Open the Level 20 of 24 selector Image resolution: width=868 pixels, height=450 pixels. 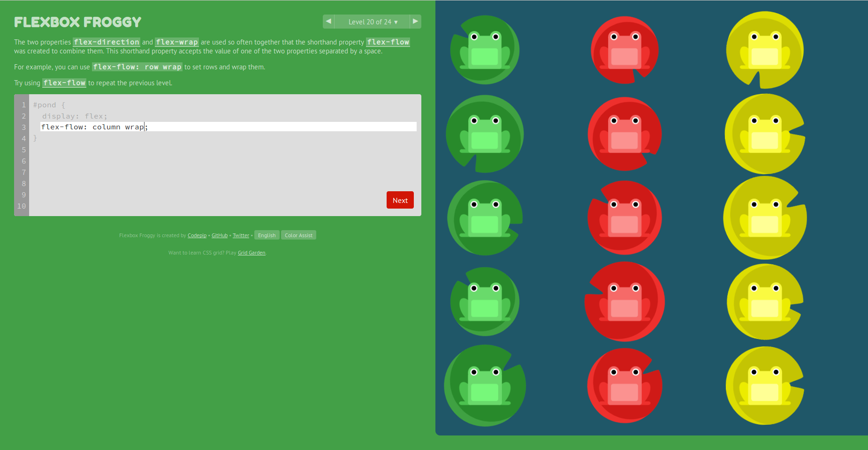(x=372, y=22)
